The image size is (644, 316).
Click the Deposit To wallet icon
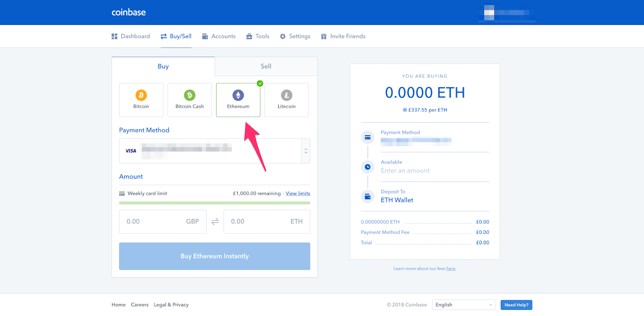click(367, 196)
